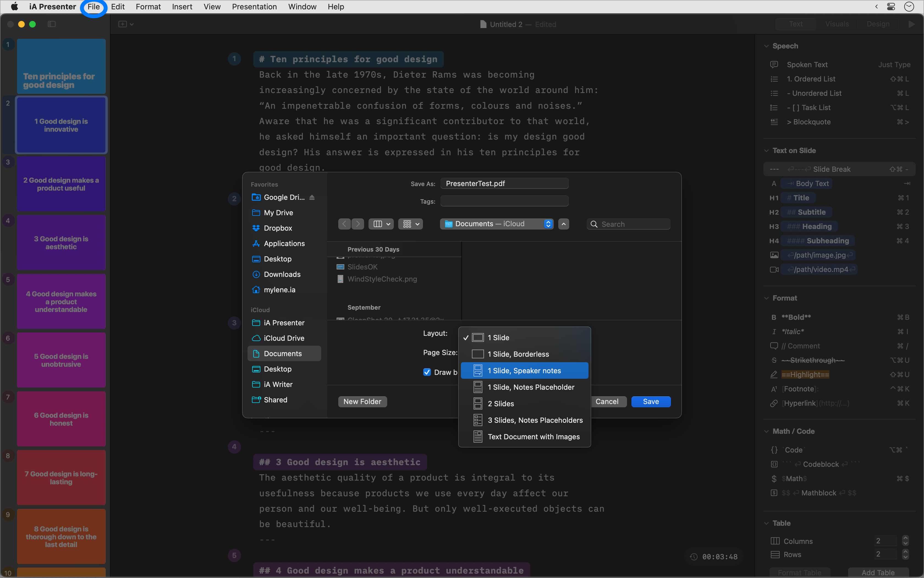
Task: Collapse the Speech section
Action: 766,46
